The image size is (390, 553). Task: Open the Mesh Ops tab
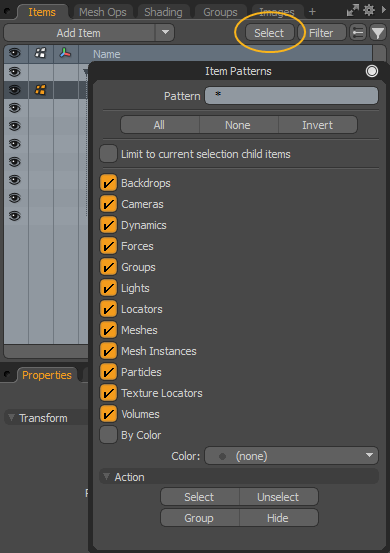click(103, 12)
